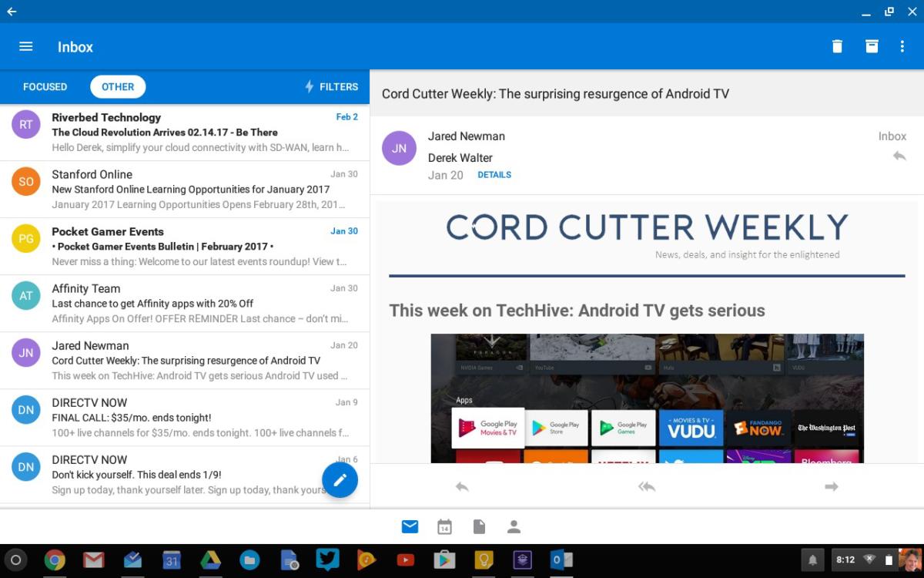The image size is (924, 578).
Task: Open Gmail from the shelf
Action: click(x=94, y=560)
